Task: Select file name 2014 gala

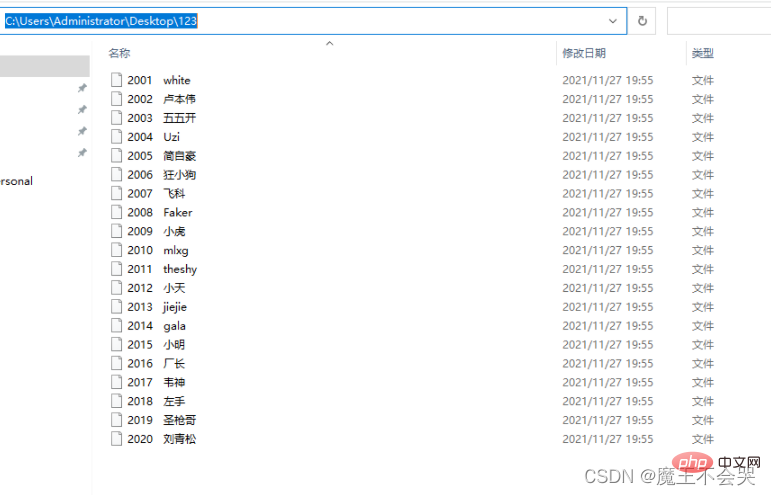Action: tap(156, 325)
